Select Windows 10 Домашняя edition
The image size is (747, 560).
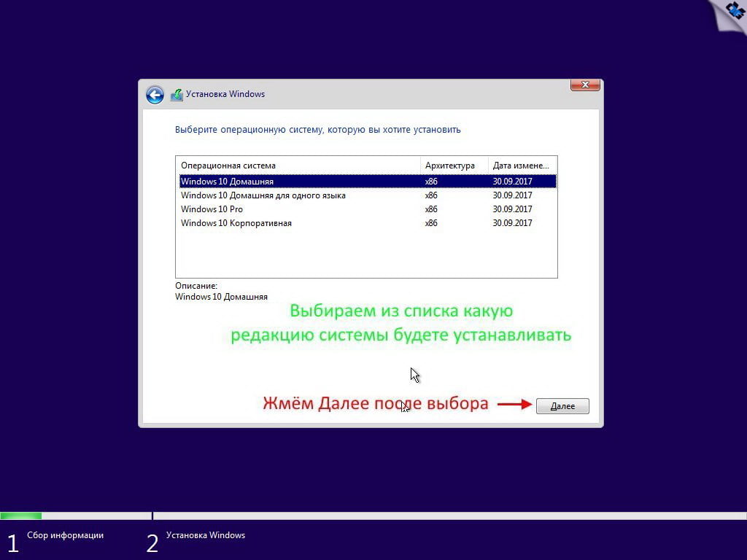227,182
